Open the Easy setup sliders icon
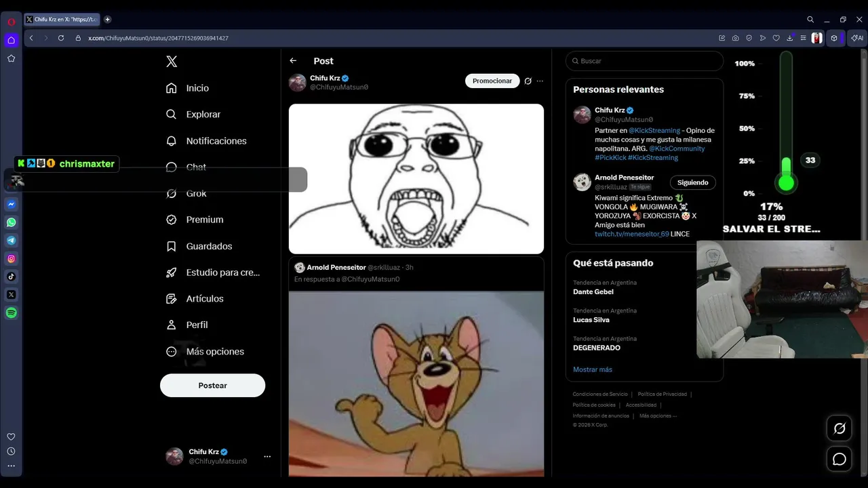Viewport: 868px width, 488px height. (803, 38)
